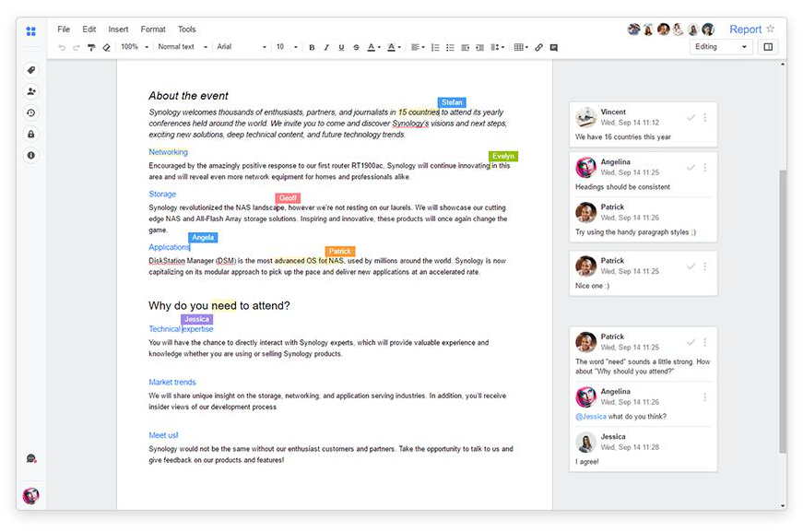Click the insert comment toolbar icon

coord(553,47)
